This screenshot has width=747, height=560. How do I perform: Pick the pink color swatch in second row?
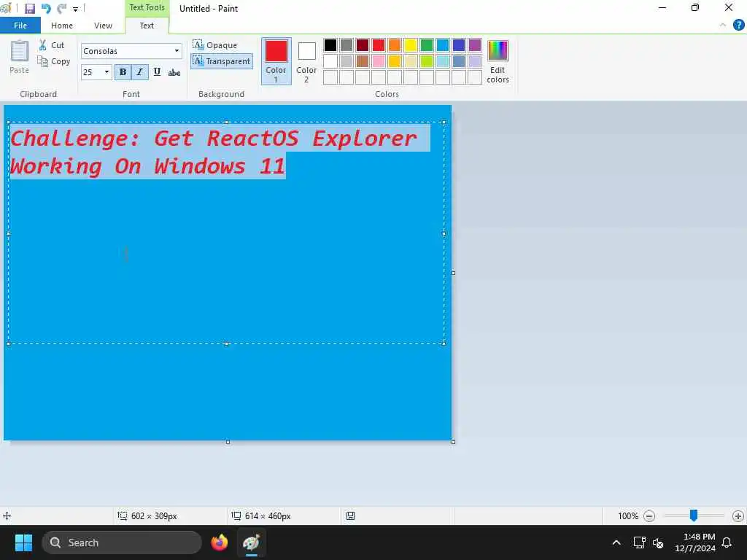[379, 61]
